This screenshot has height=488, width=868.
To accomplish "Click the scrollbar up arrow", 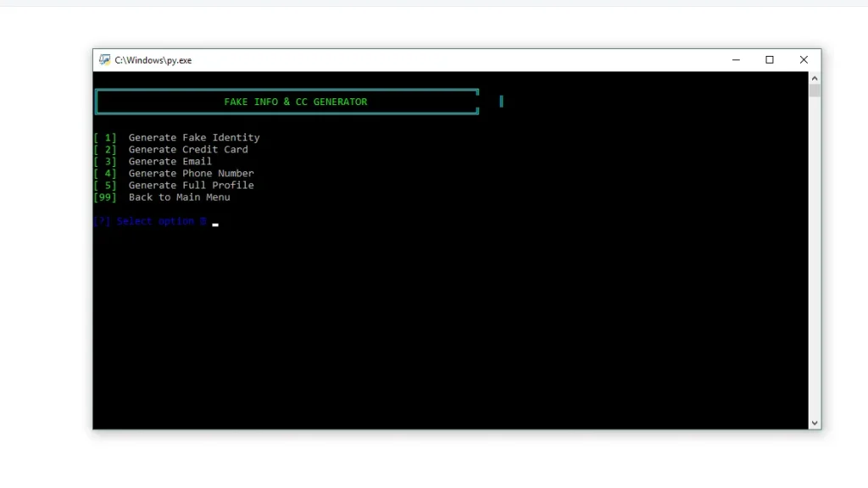I will click(x=814, y=76).
